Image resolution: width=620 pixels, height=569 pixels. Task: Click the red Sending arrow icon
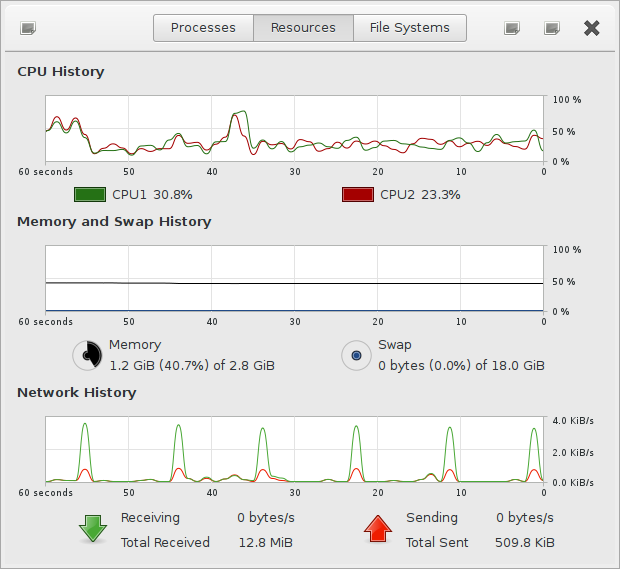[378, 528]
